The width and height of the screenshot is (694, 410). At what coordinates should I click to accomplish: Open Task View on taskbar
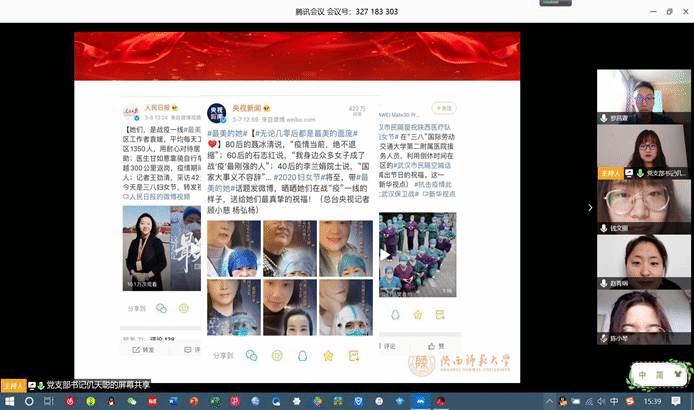tap(49, 401)
